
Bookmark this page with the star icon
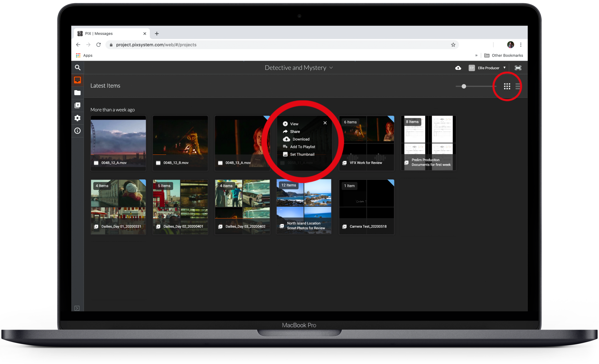[x=453, y=45]
